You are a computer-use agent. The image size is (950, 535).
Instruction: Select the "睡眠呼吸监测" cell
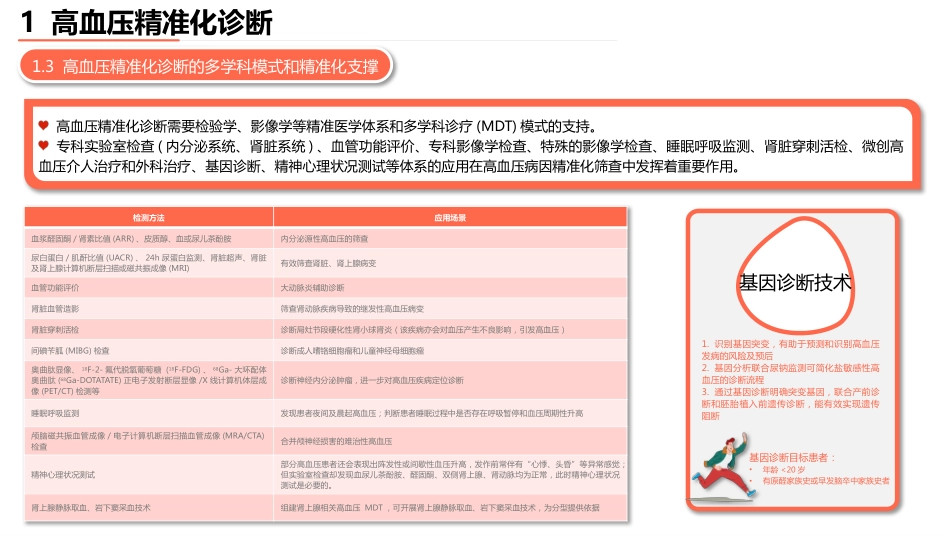coord(148,413)
